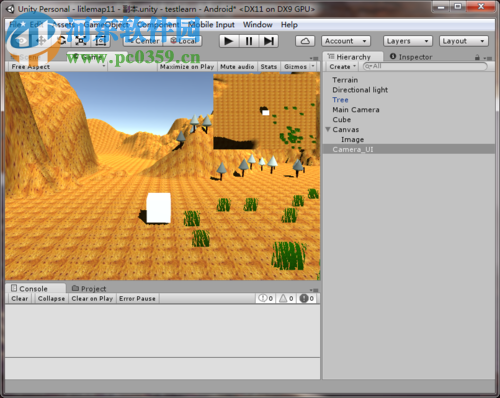The height and width of the screenshot is (398, 500).
Task: Toggle Gizmos in Game view
Action: (295, 67)
